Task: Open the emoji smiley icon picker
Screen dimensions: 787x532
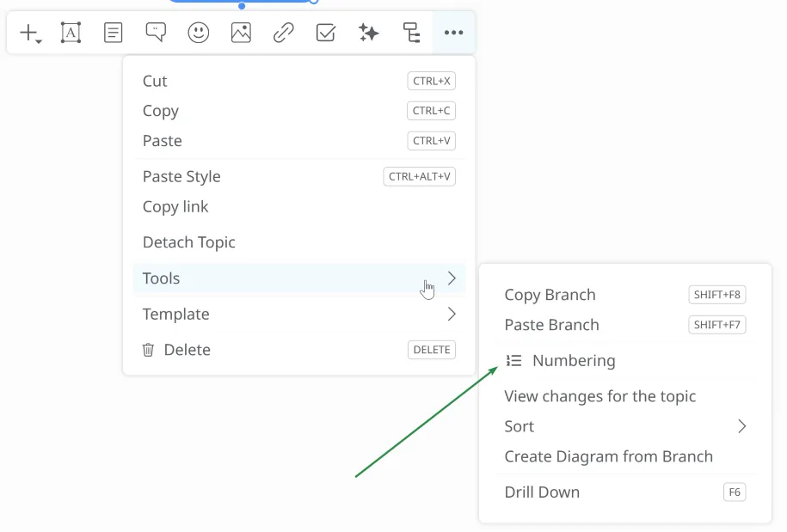Action: tap(199, 34)
